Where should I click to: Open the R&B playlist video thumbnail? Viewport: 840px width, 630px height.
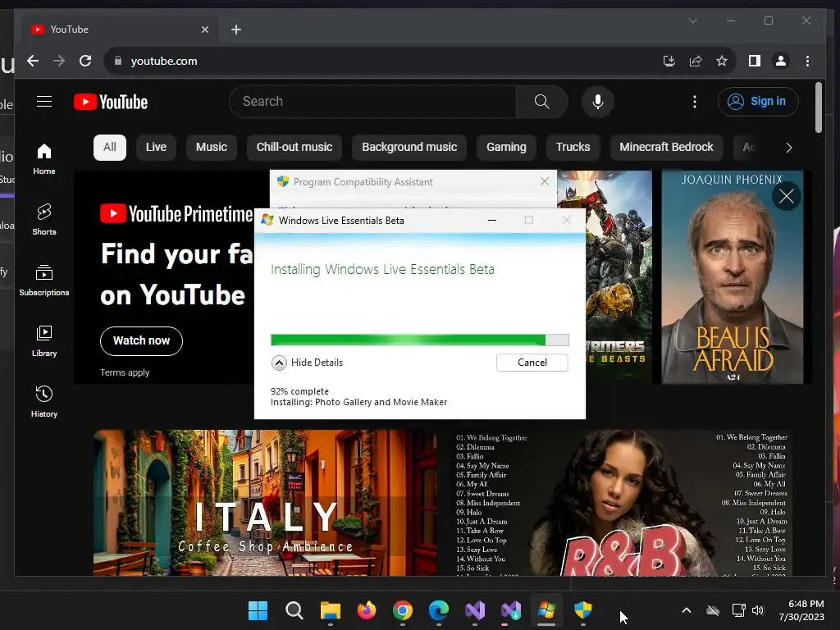point(622,503)
